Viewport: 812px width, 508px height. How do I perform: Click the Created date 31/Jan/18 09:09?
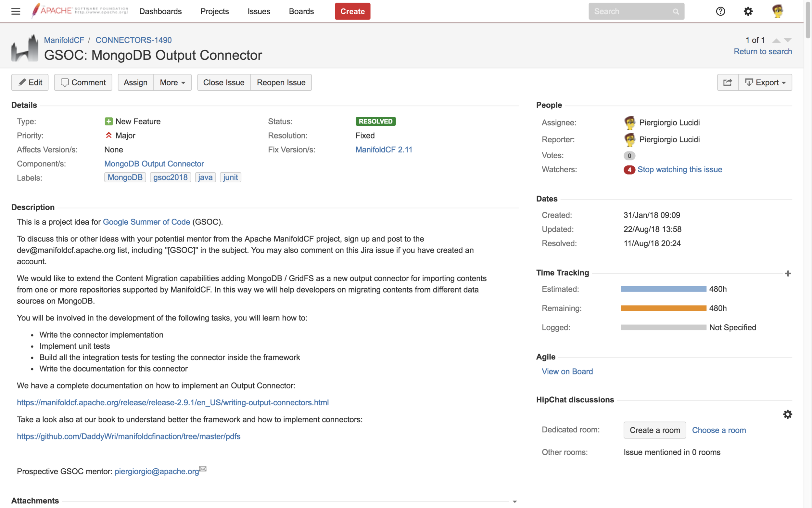[x=652, y=215]
